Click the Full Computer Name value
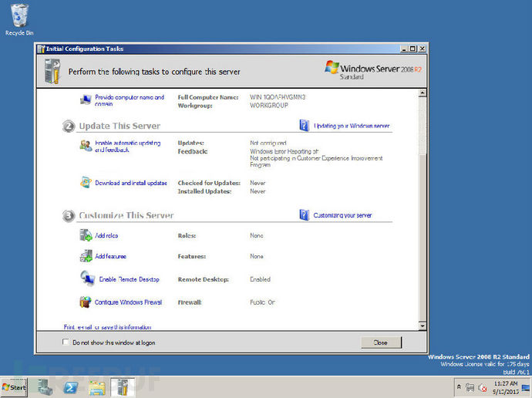 pos(278,97)
